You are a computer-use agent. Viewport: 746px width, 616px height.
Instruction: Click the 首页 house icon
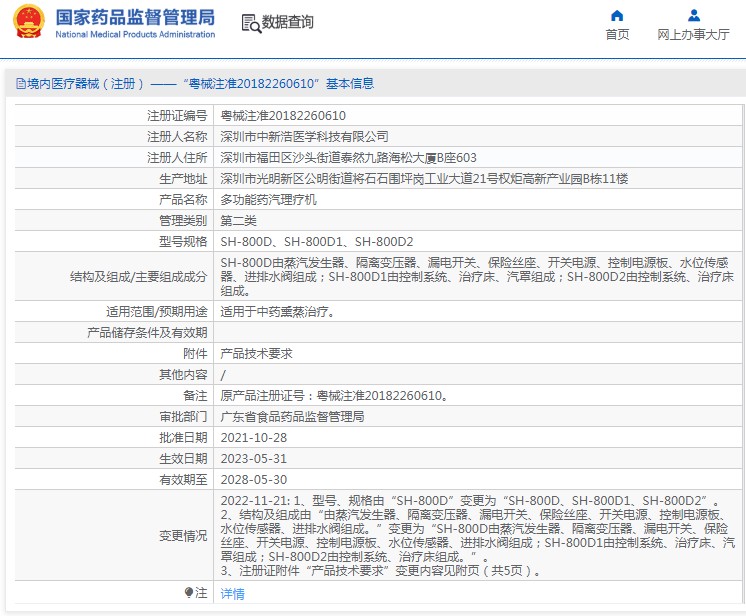[x=617, y=15]
